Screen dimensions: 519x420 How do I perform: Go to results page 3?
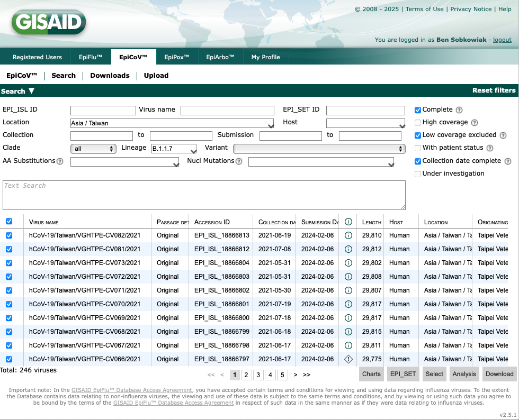tap(258, 375)
